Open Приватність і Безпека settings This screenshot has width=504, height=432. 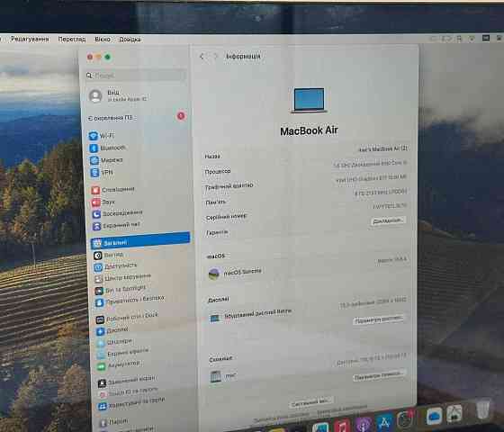pos(130,301)
